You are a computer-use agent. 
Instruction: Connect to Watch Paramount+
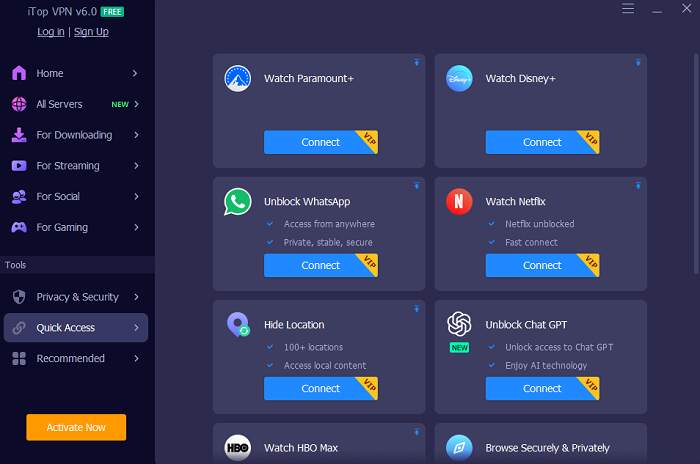321,142
